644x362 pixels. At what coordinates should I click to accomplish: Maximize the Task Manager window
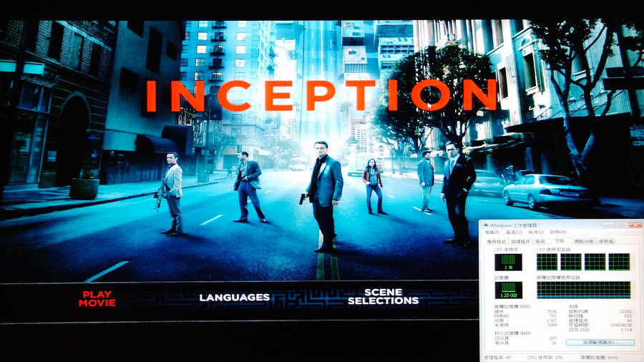coord(621,225)
